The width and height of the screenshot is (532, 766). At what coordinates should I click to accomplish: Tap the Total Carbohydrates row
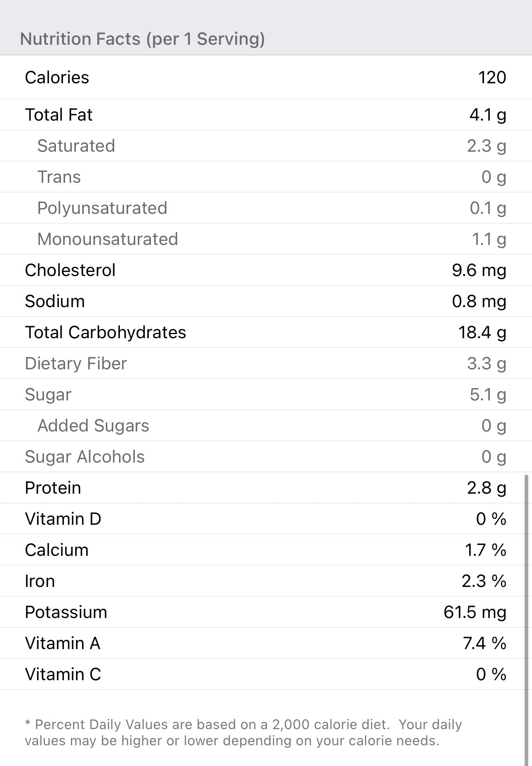coord(265,332)
